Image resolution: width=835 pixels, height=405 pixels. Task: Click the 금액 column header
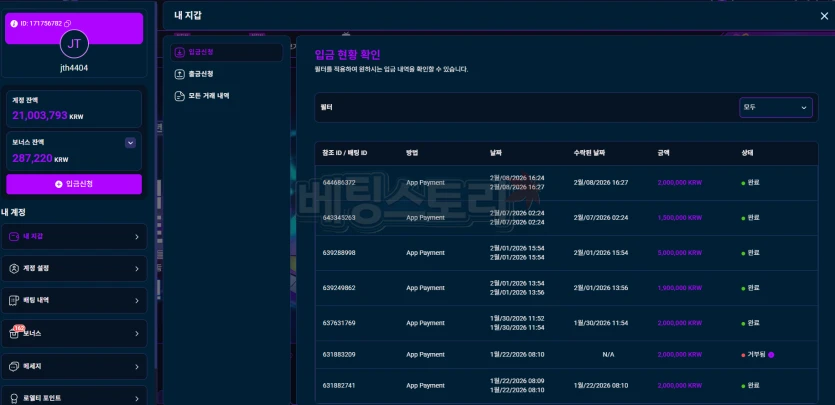click(664, 153)
